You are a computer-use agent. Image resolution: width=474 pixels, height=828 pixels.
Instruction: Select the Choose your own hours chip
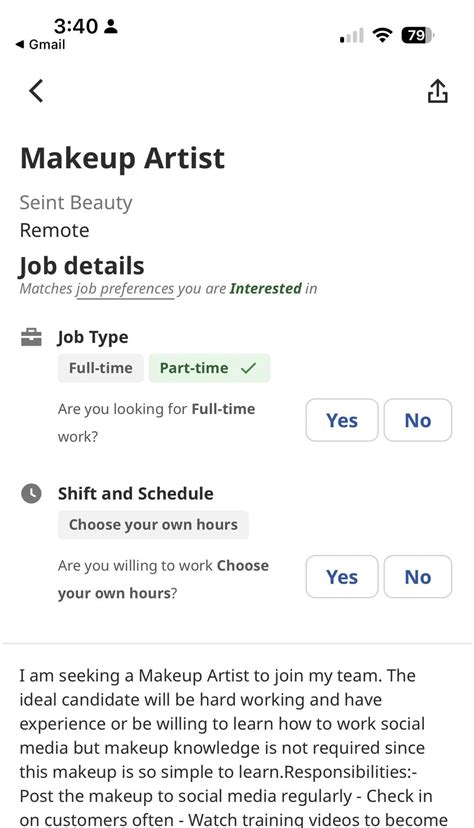(x=153, y=524)
